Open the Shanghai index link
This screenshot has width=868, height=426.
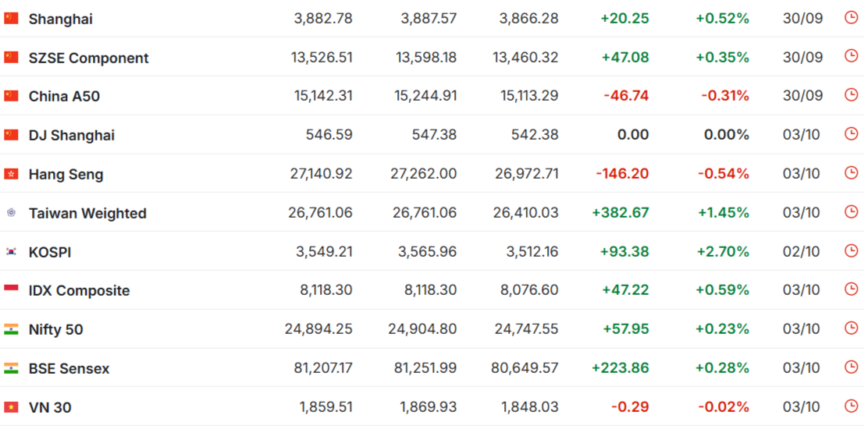61,19
